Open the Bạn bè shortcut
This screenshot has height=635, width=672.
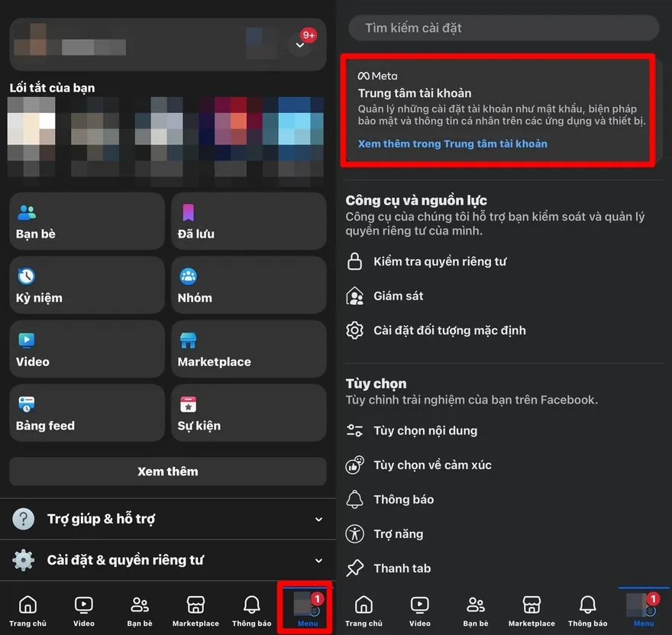click(x=86, y=221)
